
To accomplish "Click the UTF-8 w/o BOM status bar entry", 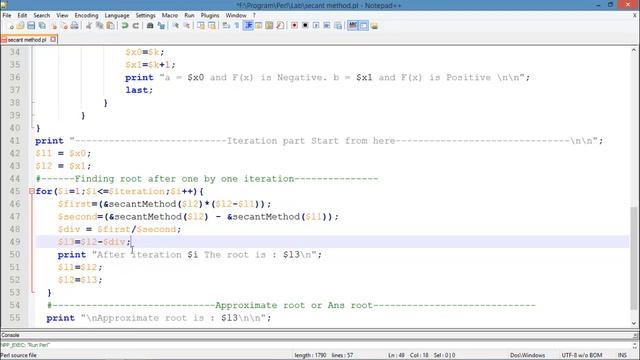I will 581,355.
